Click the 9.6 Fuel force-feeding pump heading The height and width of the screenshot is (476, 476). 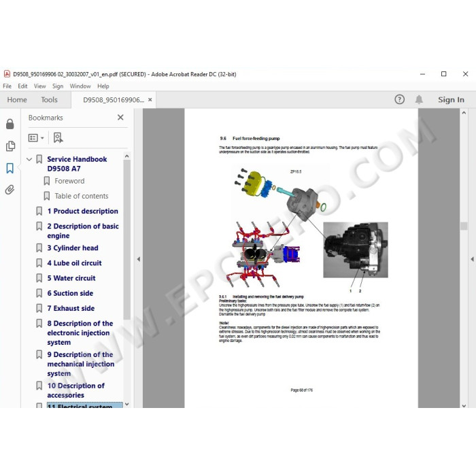point(250,139)
